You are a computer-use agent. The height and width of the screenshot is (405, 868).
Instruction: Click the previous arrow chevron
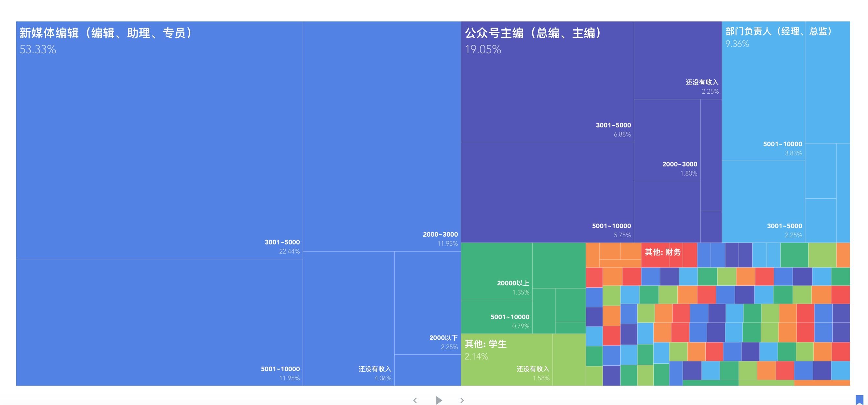coord(415,400)
